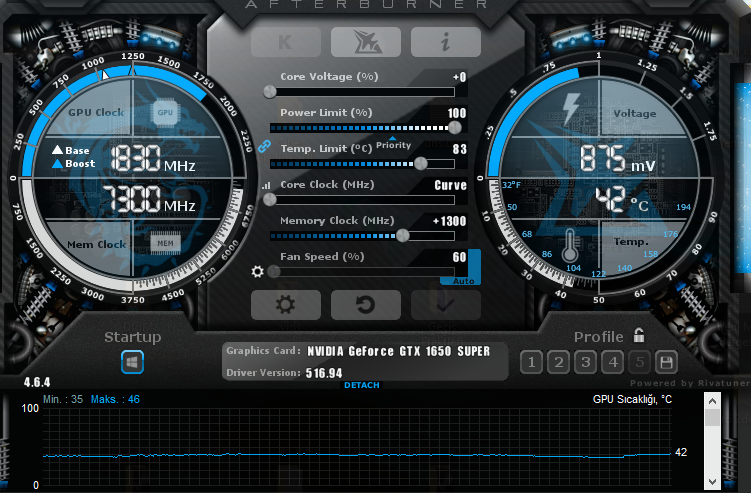
Task: Click the lightning bolt voltage icon
Action: click(x=570, y=108)
